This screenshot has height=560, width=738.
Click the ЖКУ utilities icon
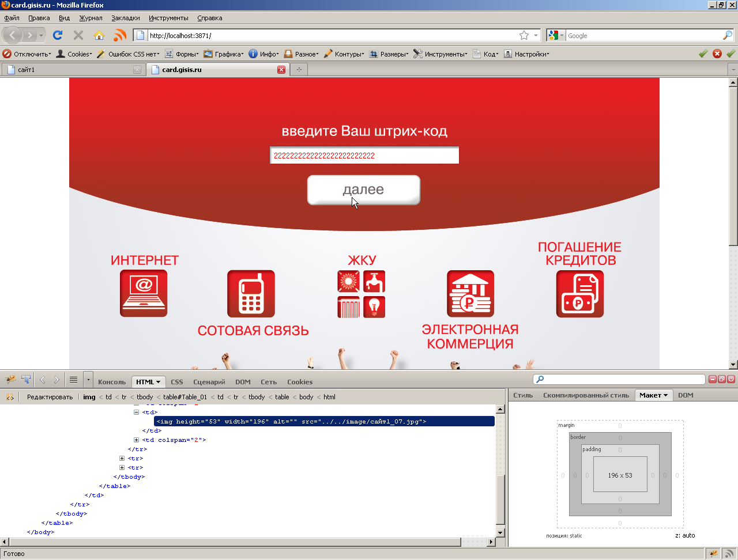362,294
